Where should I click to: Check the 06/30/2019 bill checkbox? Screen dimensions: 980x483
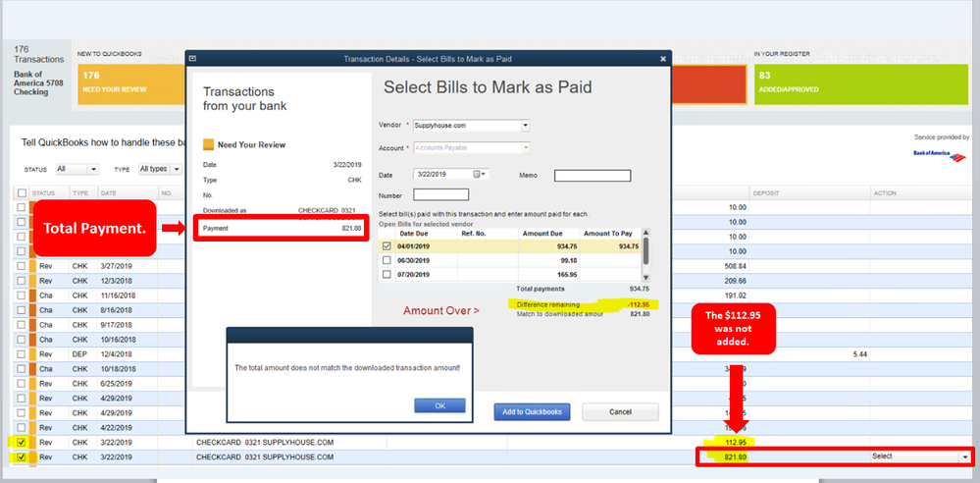tap(387, 260)
